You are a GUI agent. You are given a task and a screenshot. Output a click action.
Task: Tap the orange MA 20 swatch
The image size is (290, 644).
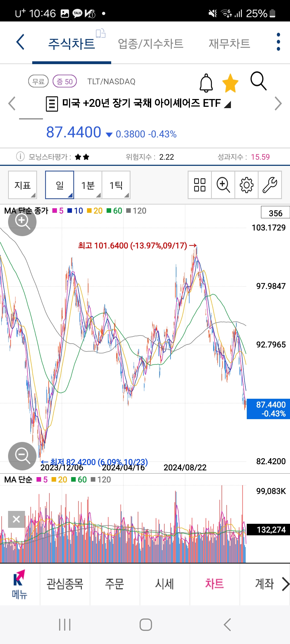pyautogui.click(x=89, y=211)
